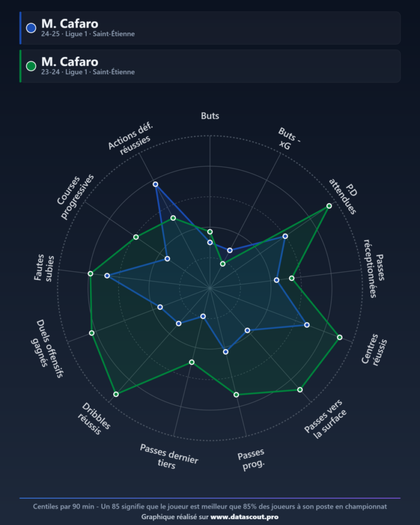Click the blue Buts - xG data point

tap(230, 250)
